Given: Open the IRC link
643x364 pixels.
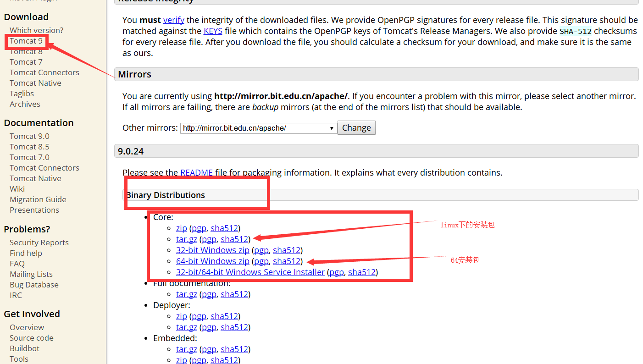Looking at the screenshot, I should click(16, 295).
